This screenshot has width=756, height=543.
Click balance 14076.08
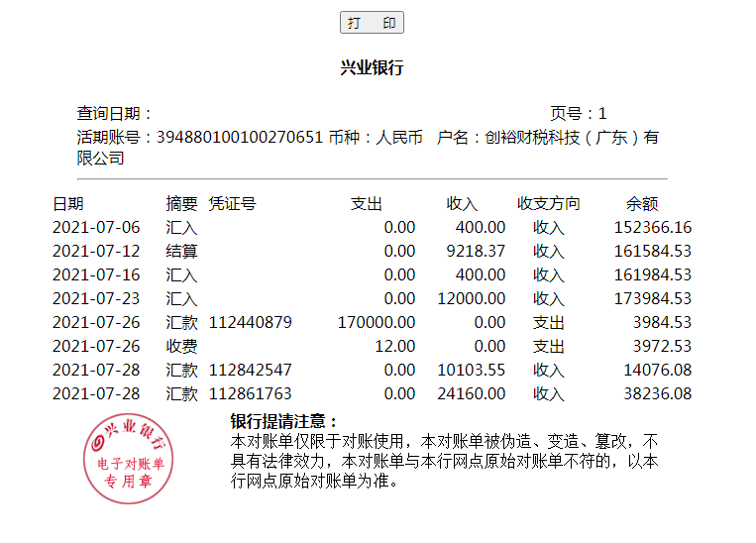tap(657, 370)
